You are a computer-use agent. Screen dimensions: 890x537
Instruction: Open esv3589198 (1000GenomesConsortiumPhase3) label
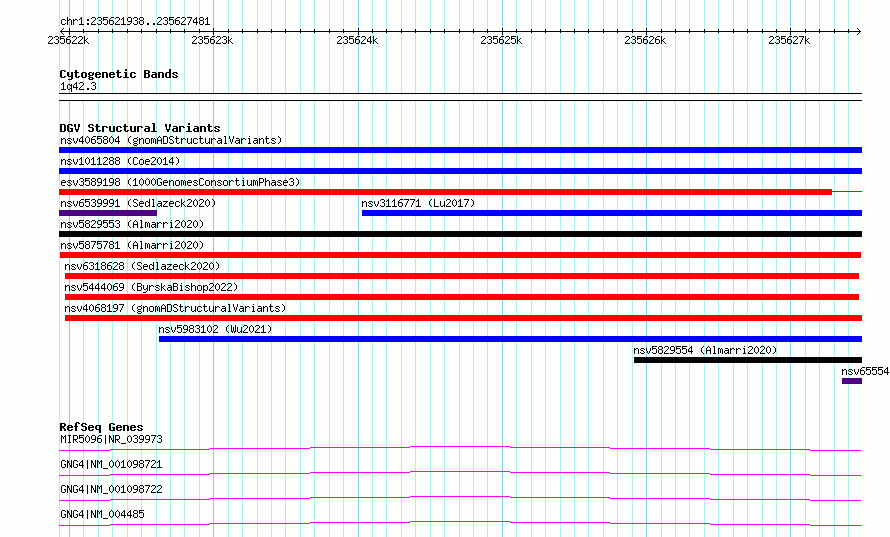tap(180, 182)
